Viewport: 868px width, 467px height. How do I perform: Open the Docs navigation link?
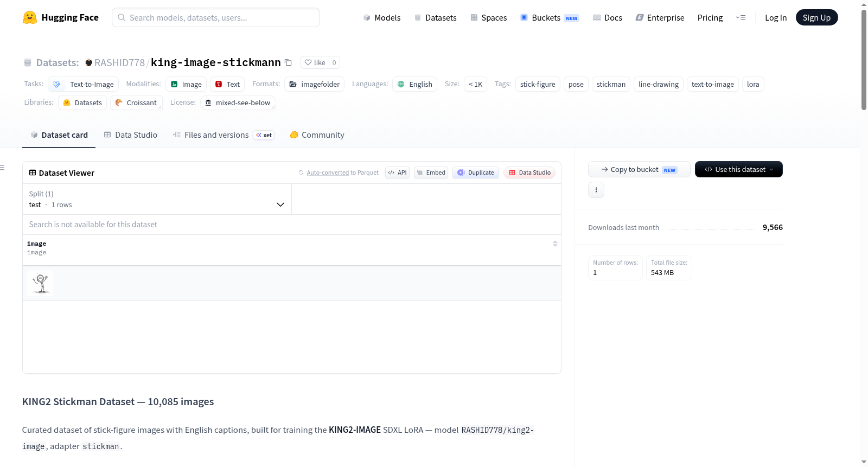tap(608, 17)
